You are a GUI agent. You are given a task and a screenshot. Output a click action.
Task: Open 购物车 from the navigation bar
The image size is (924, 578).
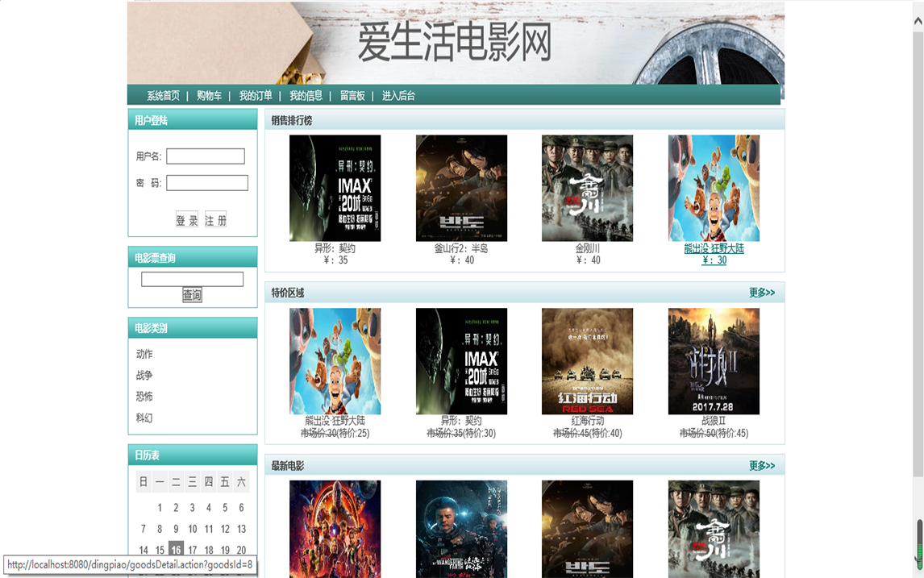tap(209, 96)
